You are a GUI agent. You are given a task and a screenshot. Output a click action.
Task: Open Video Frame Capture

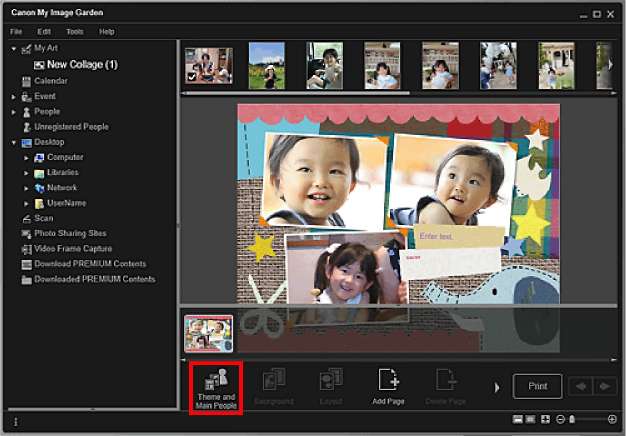click(x=70, y=248)
